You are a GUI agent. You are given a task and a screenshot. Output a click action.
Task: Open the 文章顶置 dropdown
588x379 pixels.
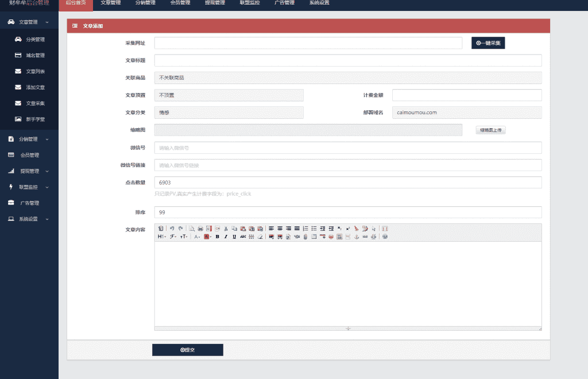click(x=229, y=95)
